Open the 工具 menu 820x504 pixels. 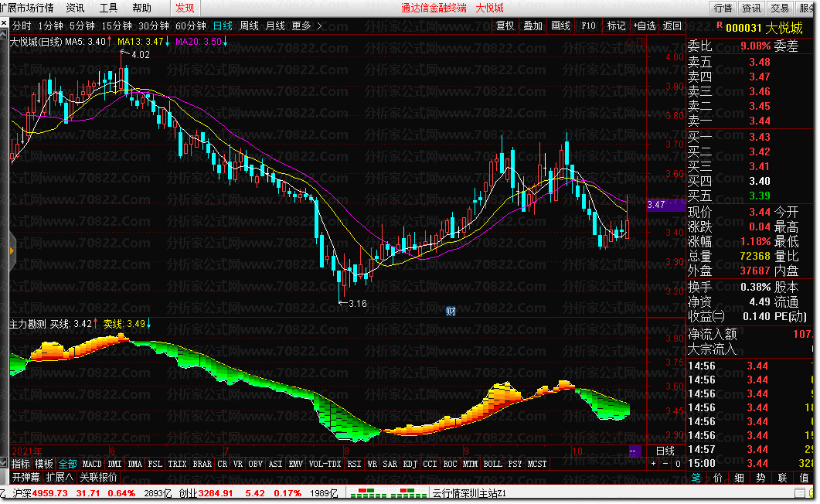pos(108,8)
